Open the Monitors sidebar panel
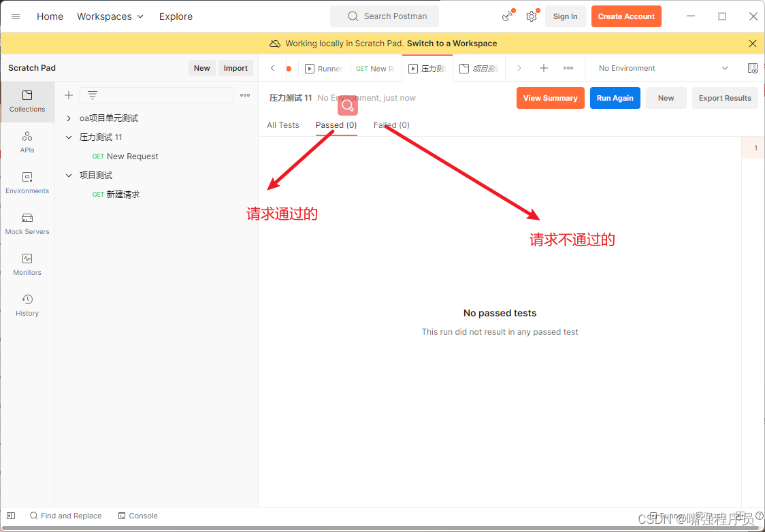 tap(27, 265)
